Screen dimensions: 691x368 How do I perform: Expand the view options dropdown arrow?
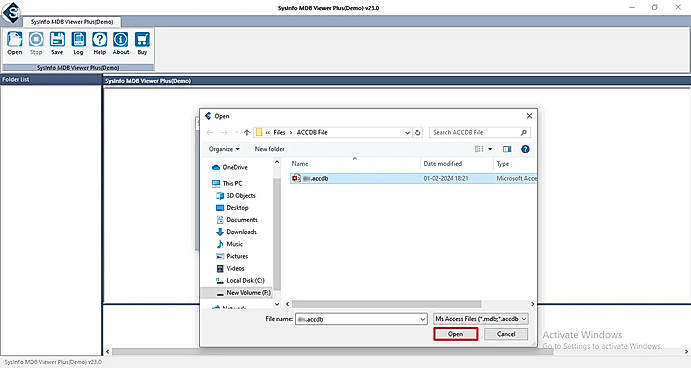pos(490,149)
